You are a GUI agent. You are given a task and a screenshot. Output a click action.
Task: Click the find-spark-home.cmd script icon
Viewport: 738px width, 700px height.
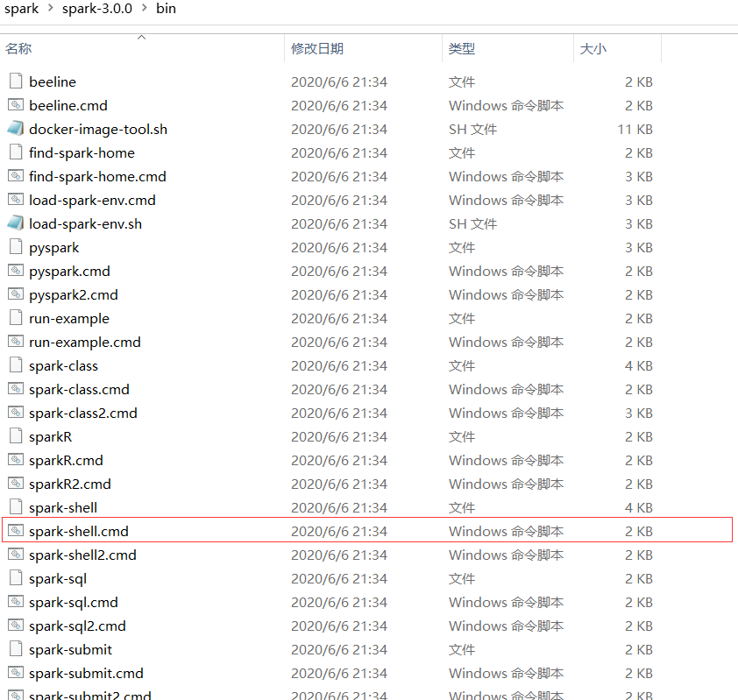pyautogui.click(x=16, y=175)
